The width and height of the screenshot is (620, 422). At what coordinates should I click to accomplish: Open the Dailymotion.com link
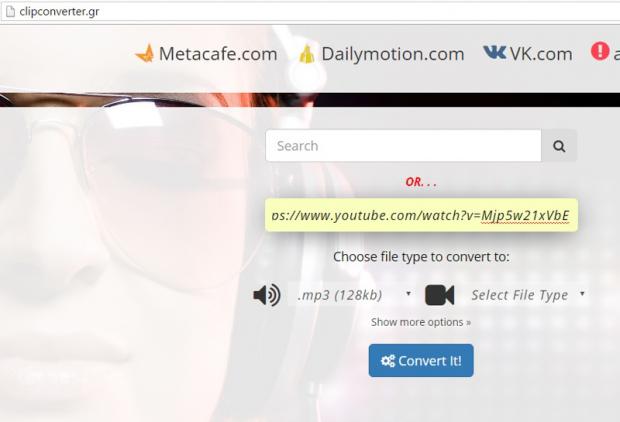click(x=392, y=54)
